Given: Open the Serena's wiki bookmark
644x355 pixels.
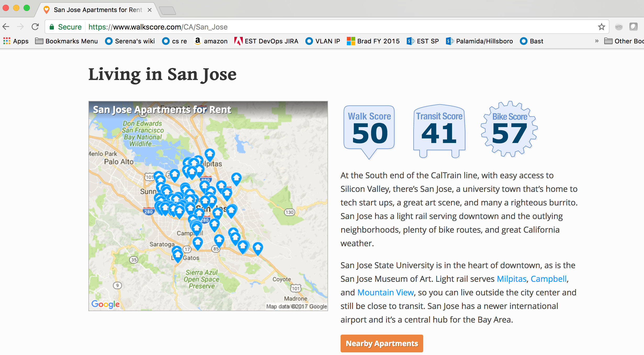Looking at the screenshot, I should pos(130,41).
